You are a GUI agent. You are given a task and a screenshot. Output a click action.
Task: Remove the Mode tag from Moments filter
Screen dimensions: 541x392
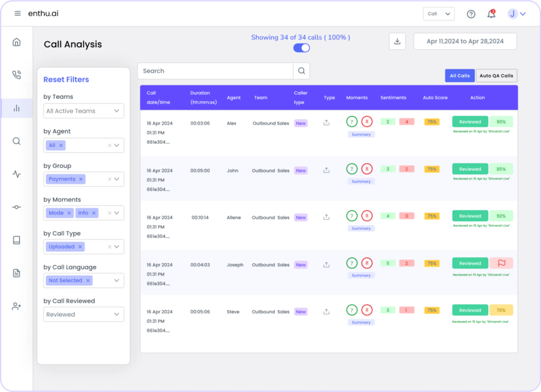[69, 213]
